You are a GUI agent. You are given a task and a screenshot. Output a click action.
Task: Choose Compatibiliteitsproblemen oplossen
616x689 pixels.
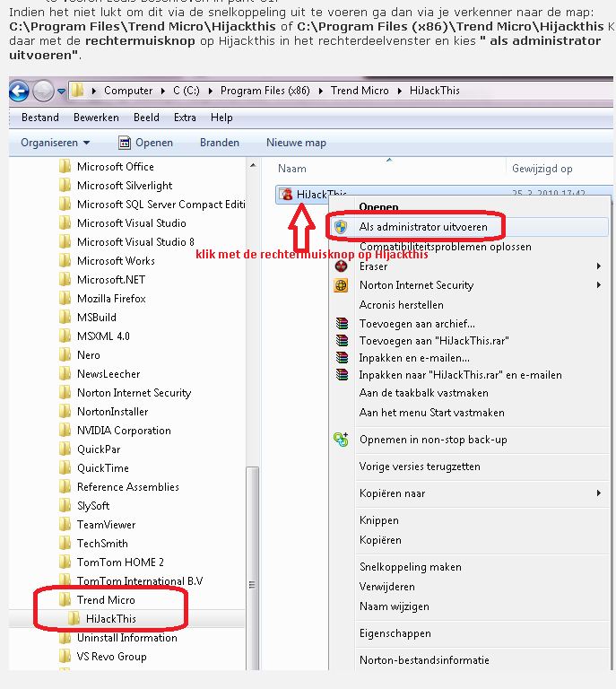click(x=446, y=247)
